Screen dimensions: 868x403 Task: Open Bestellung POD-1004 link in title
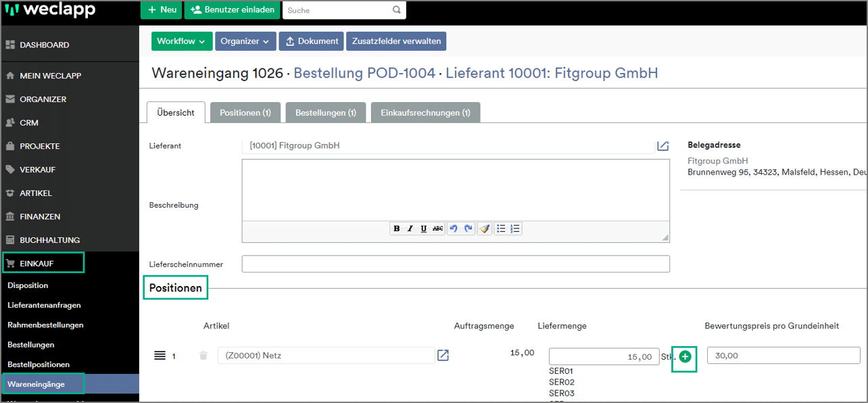[364, 73]
